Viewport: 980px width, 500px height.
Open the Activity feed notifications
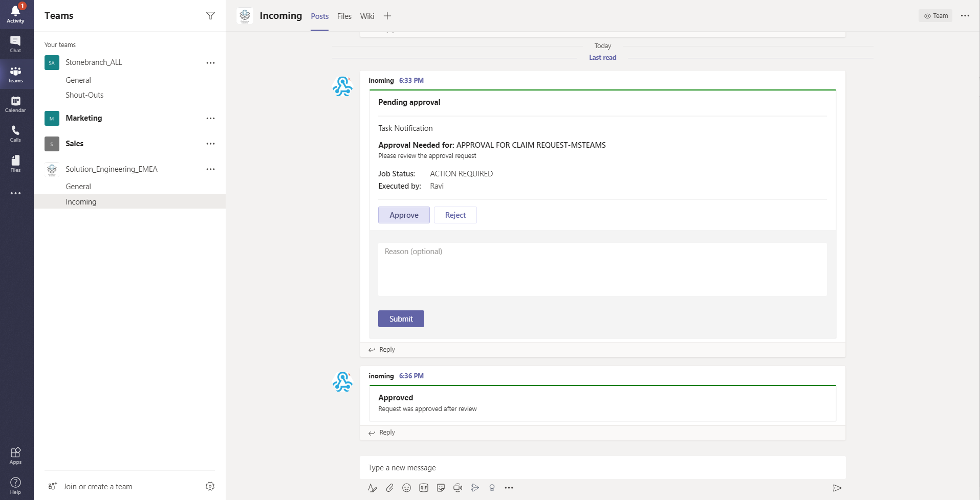point(15,14)
